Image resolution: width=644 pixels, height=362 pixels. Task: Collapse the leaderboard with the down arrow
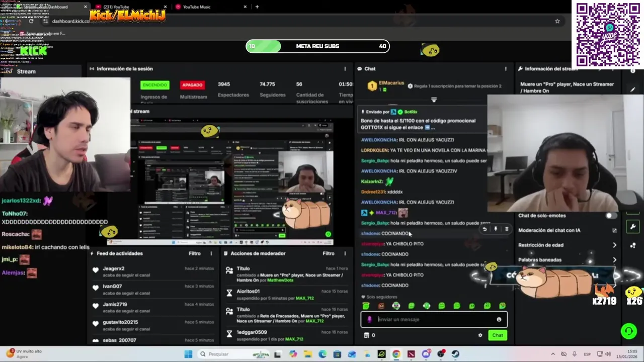coord(434,100)
